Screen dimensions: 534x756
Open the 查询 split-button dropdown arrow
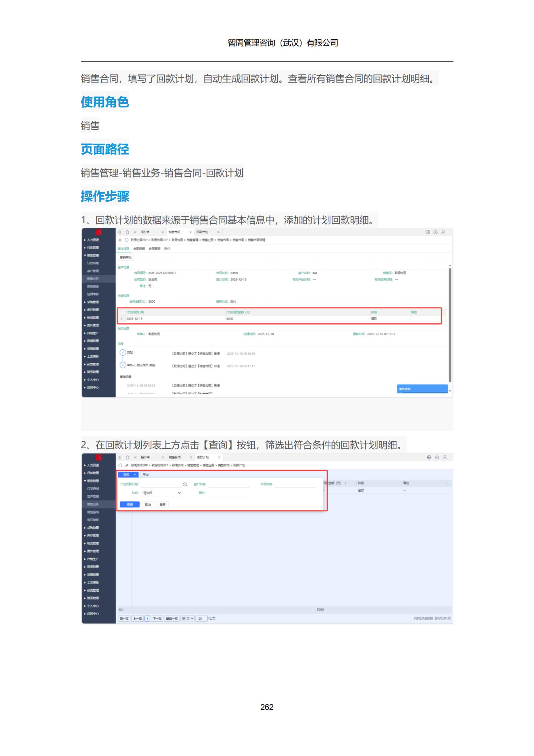135,474
